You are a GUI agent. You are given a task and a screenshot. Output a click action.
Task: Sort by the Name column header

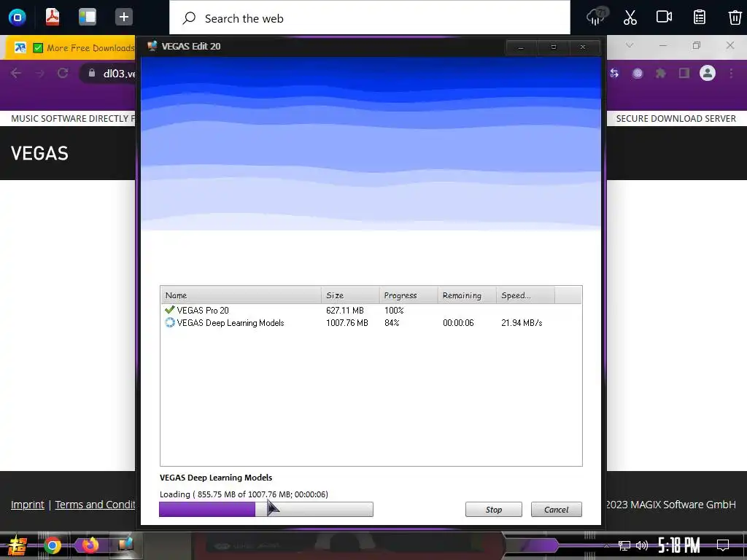(x=241, y=295)
